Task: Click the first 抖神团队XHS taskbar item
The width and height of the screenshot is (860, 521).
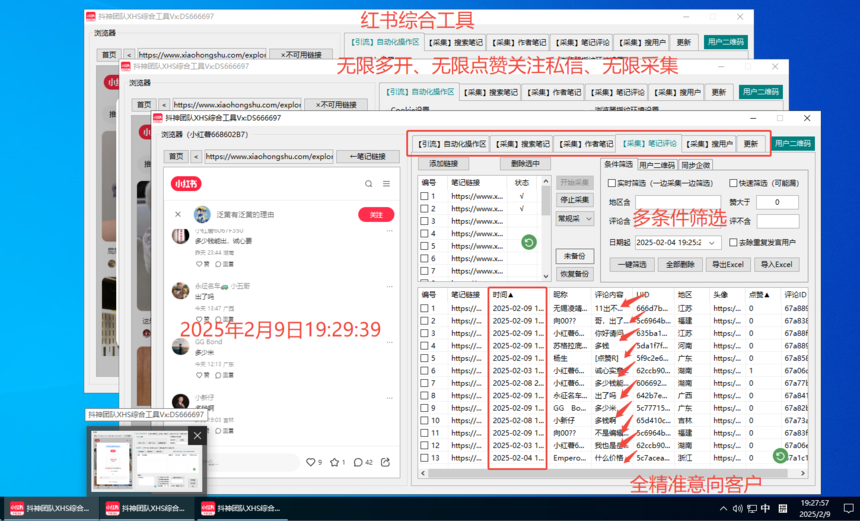Action: 50,508
